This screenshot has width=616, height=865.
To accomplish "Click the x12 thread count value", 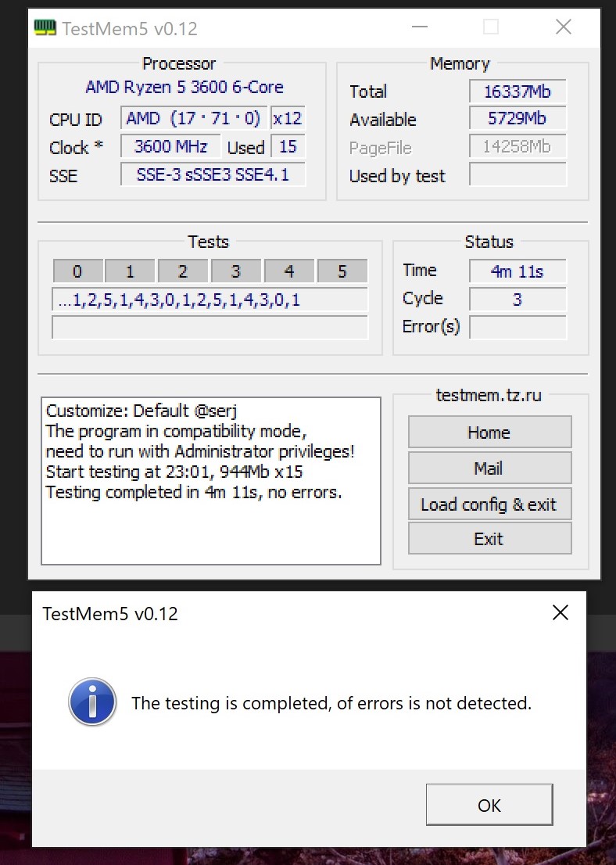I will click(x=288, y=118).
